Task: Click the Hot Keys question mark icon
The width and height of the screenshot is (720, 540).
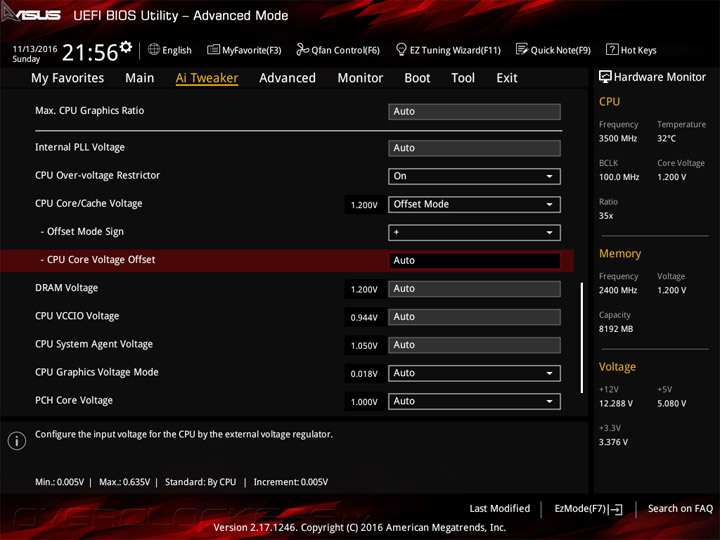Action: click(612, 49)
